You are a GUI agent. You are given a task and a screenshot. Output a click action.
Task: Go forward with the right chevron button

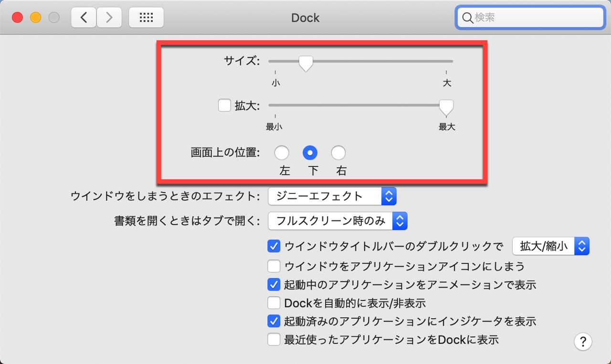point(109,18)
